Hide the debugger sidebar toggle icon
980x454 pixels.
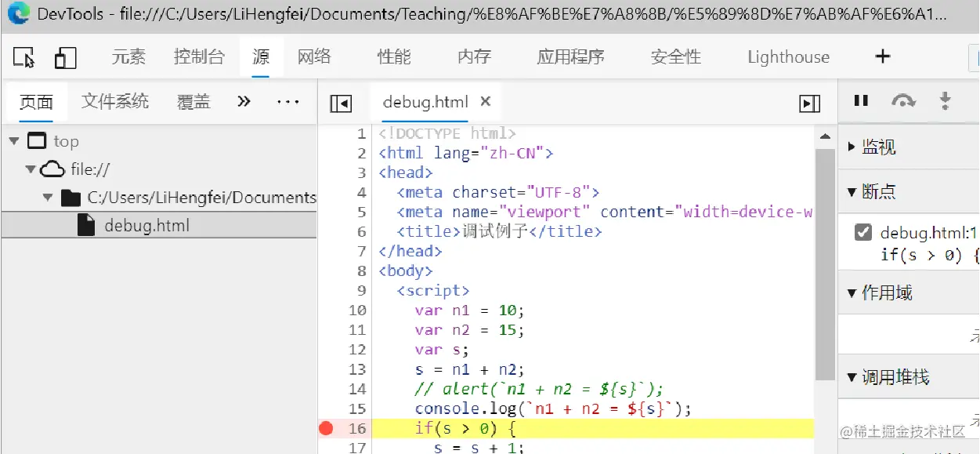click(x=809, y=103)
